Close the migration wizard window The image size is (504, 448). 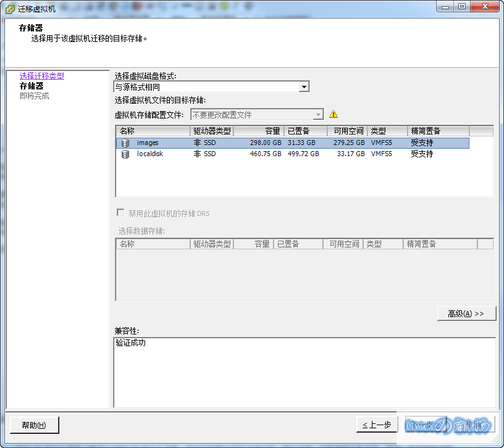484,7
